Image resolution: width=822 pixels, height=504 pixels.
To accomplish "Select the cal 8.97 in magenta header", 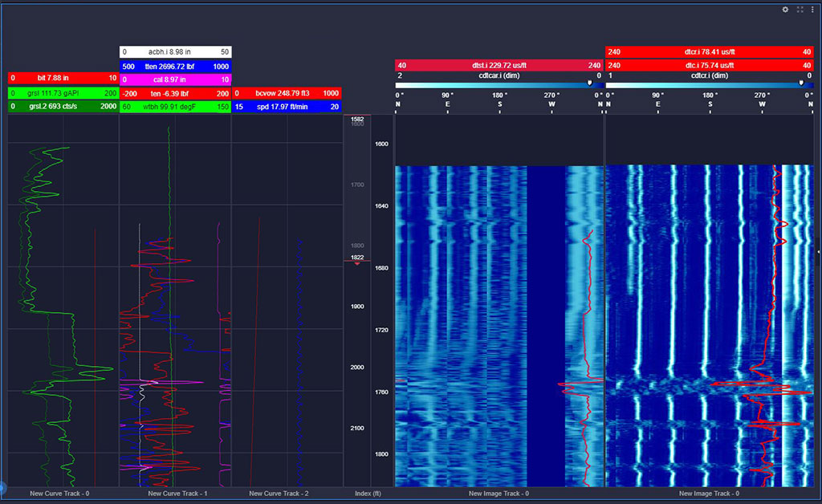I will tap(175, 79).
